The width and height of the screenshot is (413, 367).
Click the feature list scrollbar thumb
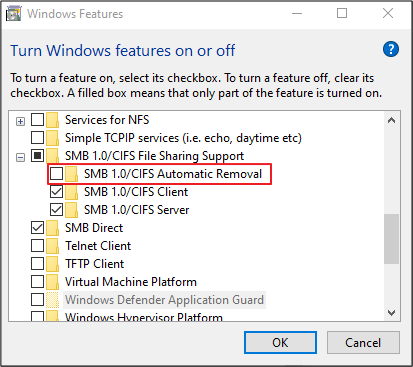tap(391, 239)
